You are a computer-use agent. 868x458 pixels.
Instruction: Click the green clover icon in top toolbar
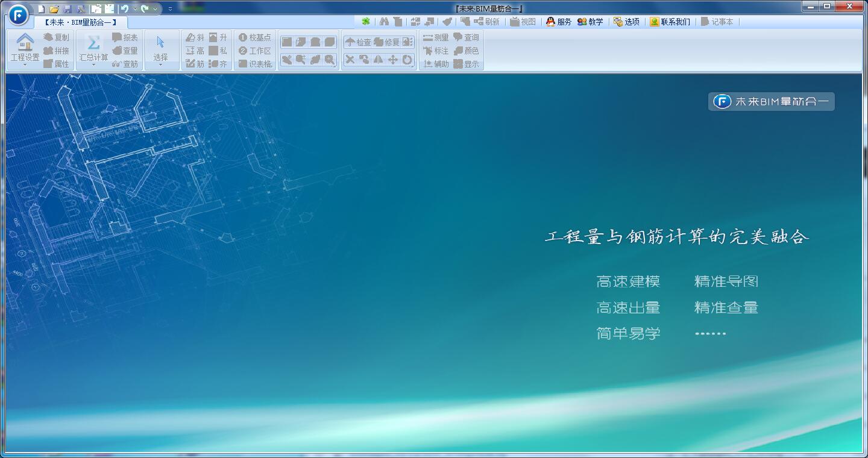tap(366, 22)
